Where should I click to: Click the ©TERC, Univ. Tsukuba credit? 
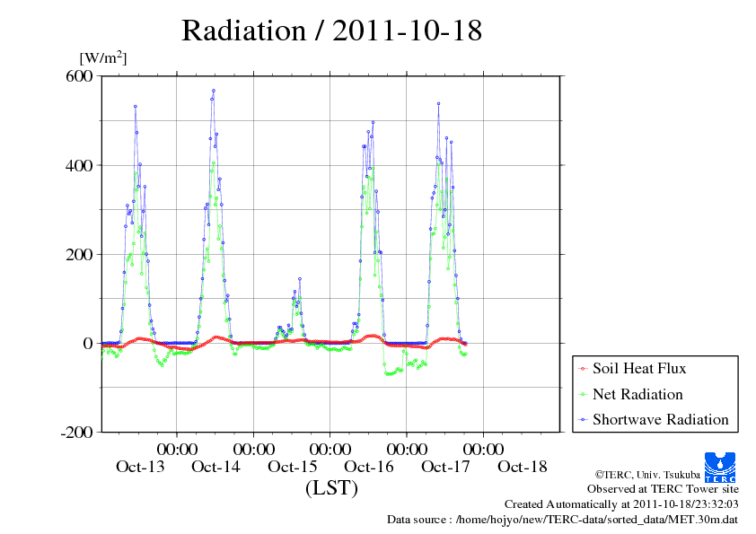click(x=647, y=475)
